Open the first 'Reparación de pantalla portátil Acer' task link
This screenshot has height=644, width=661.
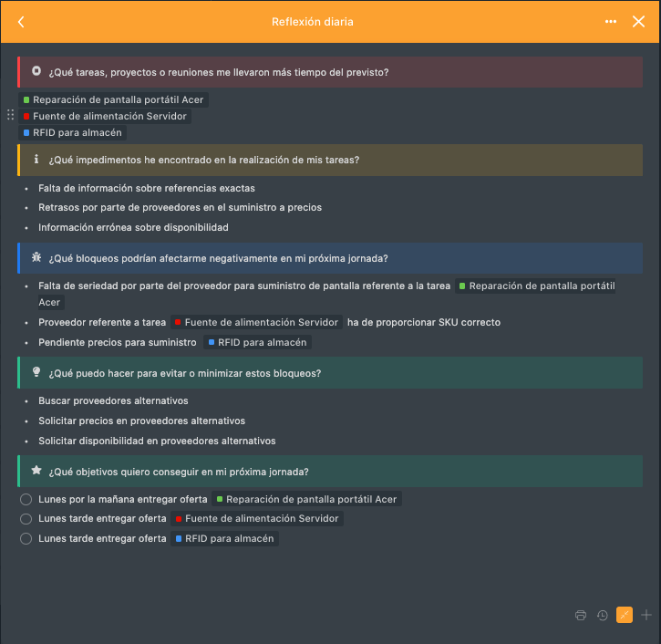118,99
